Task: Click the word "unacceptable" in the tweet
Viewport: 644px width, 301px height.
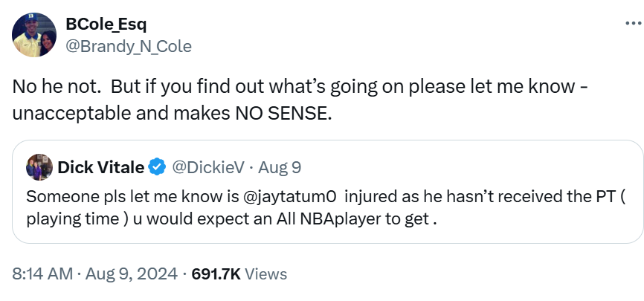Action: pyautogui.click(x=62, y=115)
